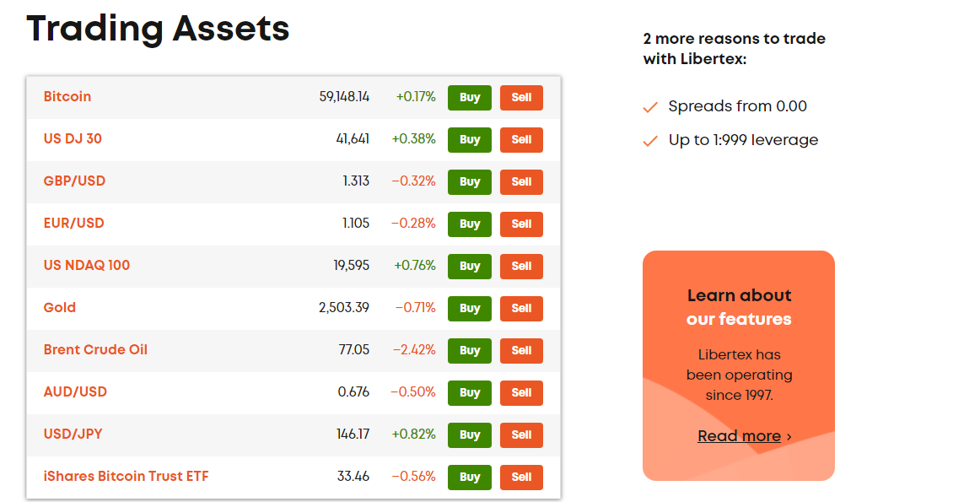Open the US DJ 30 asset link

point(73,138)
